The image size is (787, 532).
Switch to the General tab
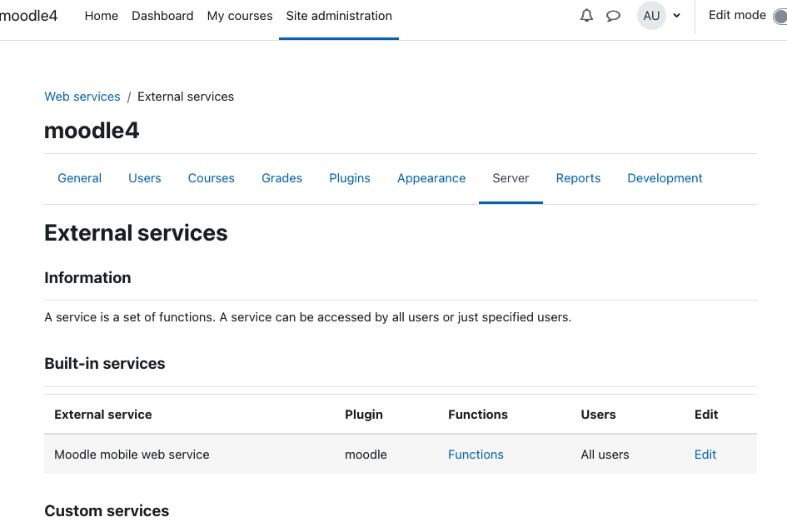[79, 178]
